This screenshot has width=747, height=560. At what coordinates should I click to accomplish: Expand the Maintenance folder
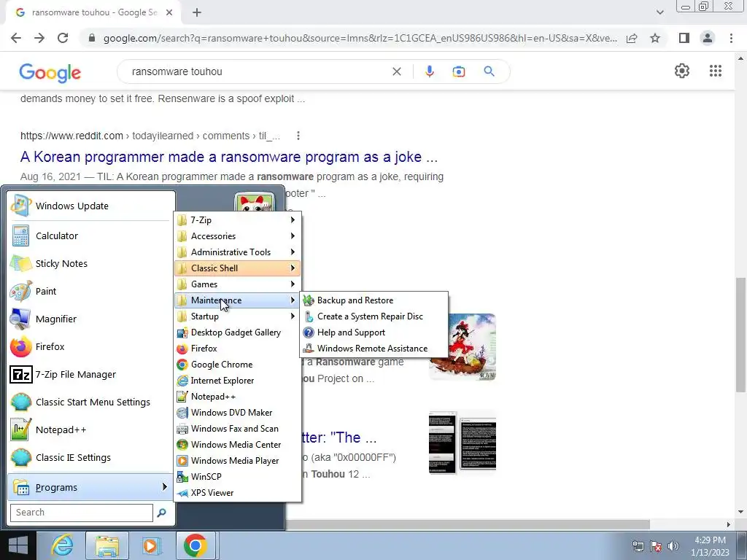tap(237, 300)
